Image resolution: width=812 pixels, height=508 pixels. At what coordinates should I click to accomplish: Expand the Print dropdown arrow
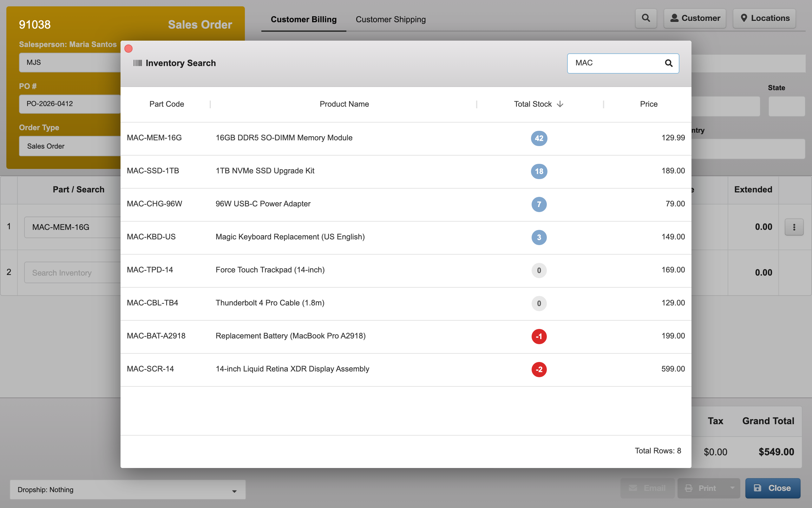coord(732,488)
